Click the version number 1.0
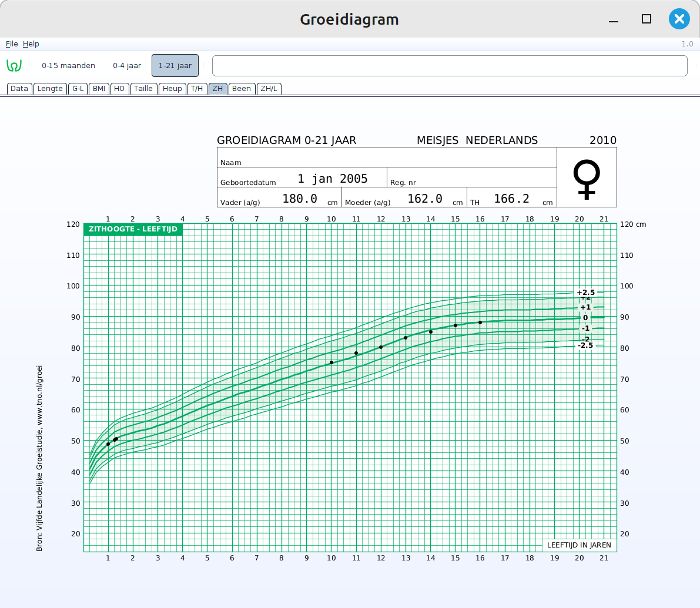The width and height of the screenshot is (700, 608). pyautogui.click(x=687, y=43)
